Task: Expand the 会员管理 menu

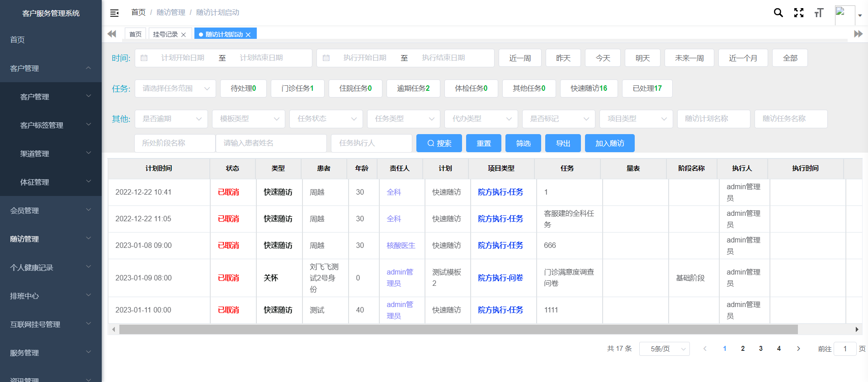Action: pos(51,210)
